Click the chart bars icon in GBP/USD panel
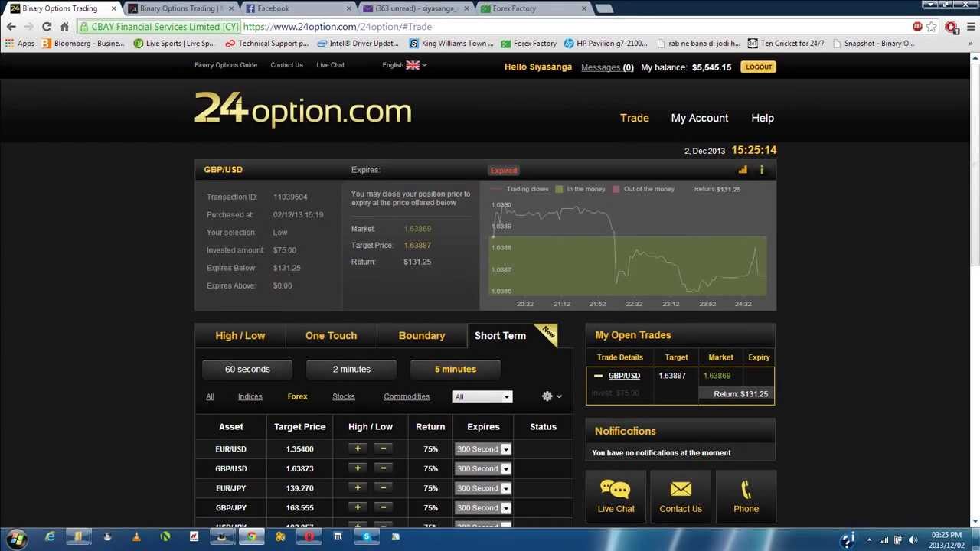The image size is (980, 551). 742,170
